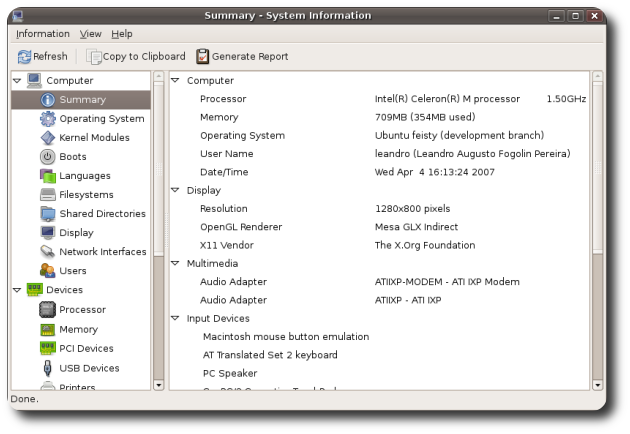Open the View menu
The image size is (630, 434).
(90, 34)
